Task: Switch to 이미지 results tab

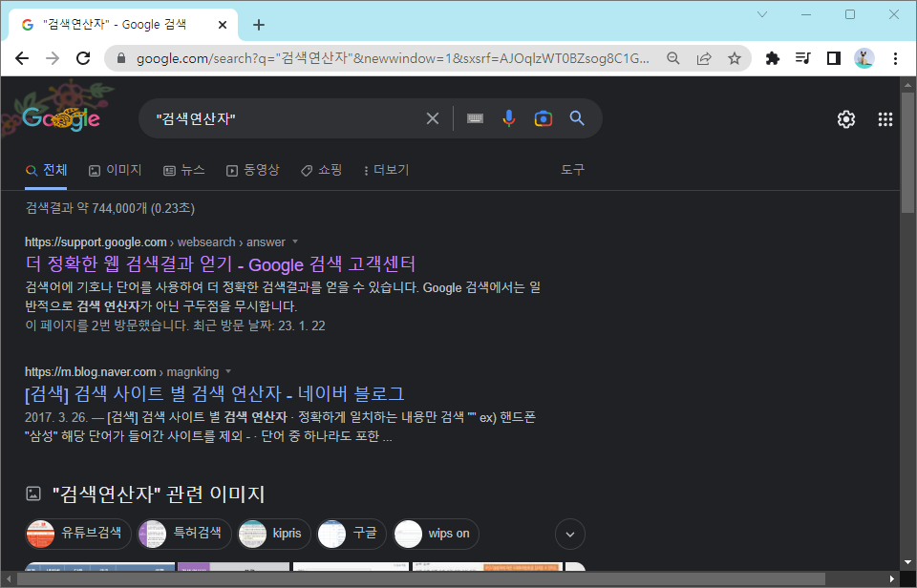Action: [116, 170]
